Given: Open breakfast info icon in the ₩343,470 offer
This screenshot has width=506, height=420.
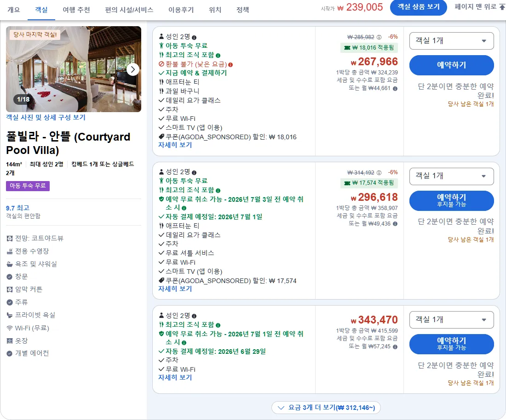Looking at the screenshot, I should point(218,325).
